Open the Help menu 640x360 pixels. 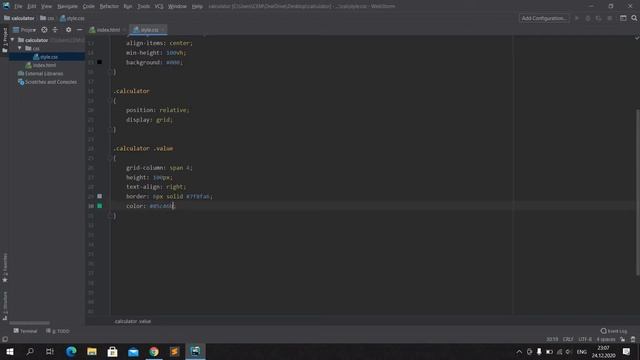click(197, 6)
